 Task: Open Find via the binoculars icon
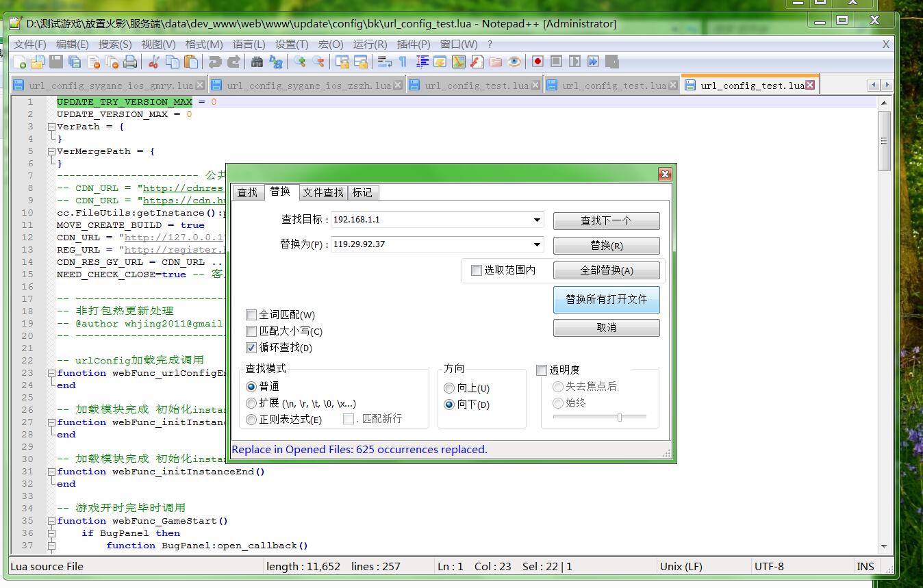pos(257,62)
